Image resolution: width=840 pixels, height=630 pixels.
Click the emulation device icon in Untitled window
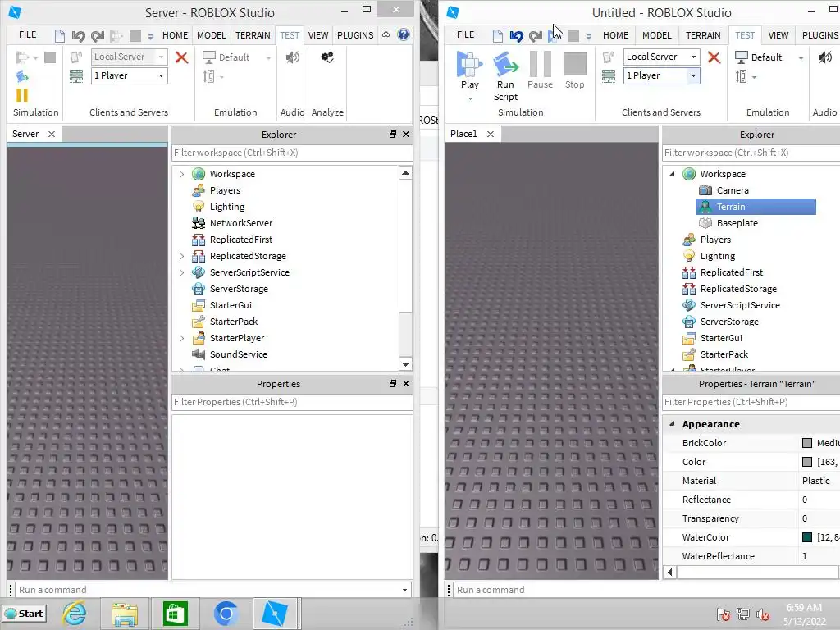(x=741, y=76)
